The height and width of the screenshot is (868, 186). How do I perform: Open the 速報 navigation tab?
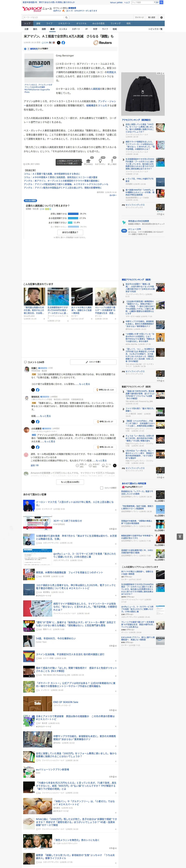tap(38, 24)
